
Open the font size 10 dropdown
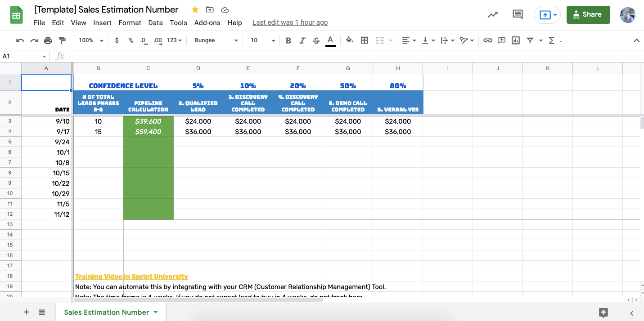pyautogui.click(x=262, y=40)
